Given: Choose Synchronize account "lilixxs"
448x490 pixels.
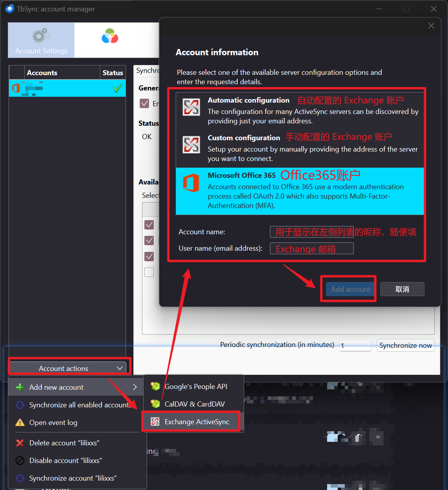Looking at the screenshot, I should 77,478.
